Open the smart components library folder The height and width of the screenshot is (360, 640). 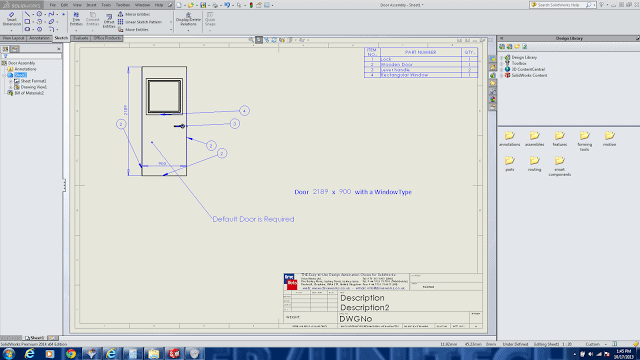coord(560,166)
